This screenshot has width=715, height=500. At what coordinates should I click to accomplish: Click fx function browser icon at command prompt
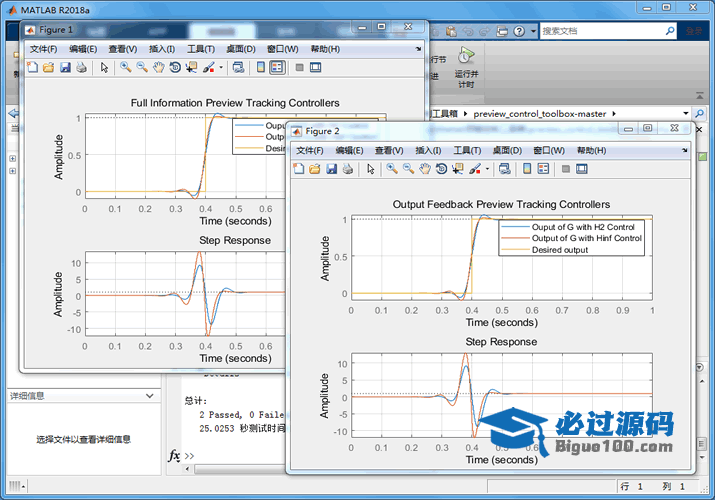point(174,455)
